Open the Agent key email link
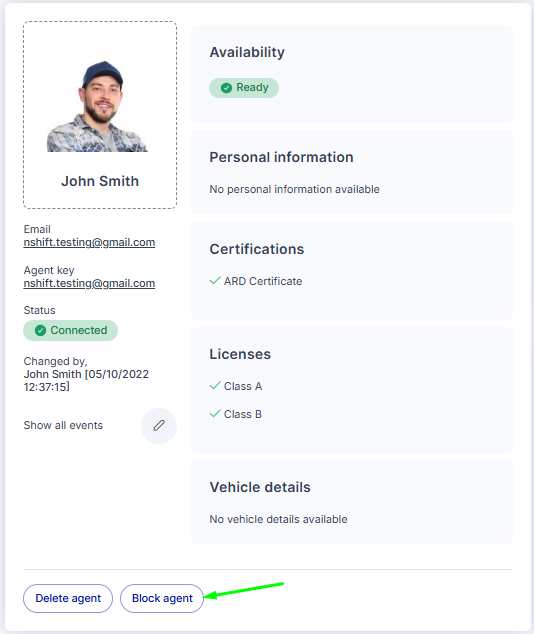Viewport: 534px width, 634px height. click(x=89, y=283)
